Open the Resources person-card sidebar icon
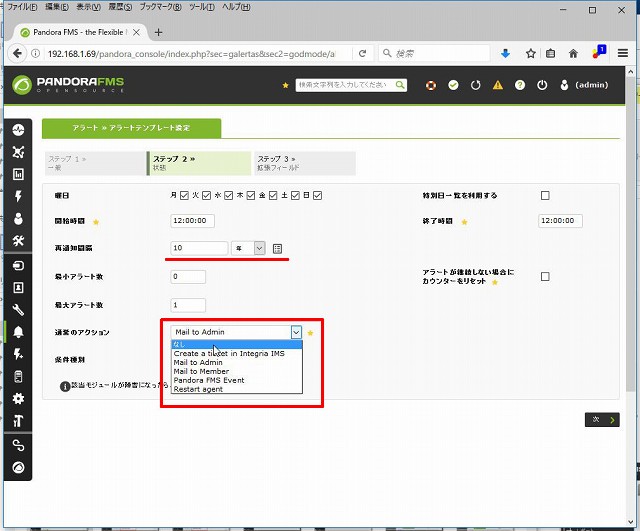This screenshot has height=531, width=640. [x=18, y=288]
